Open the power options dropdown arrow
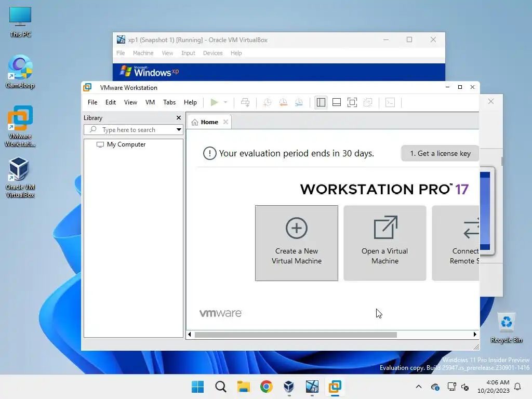The width and height of the screenshot is (532, 399). (225, 102)
